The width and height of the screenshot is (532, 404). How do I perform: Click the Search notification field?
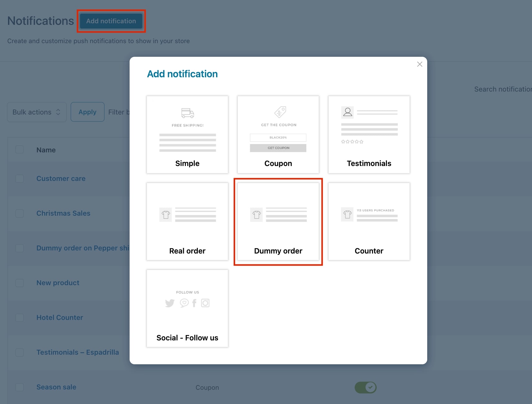(503, 89)
